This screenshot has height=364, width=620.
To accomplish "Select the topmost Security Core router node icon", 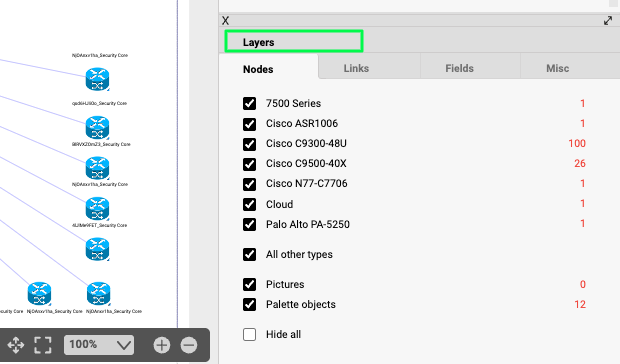I will pyautogui.click(x=97, y=79).
